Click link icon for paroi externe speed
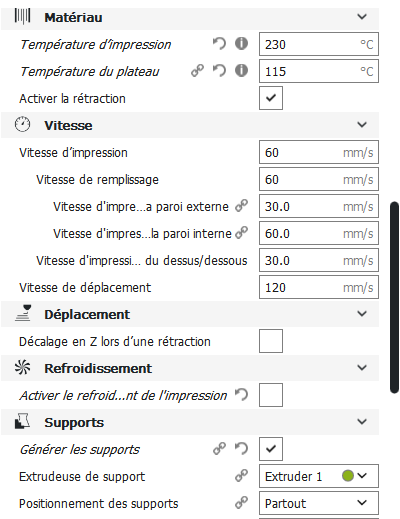This screenshot has width=400, height=519. tap(241, 206)
